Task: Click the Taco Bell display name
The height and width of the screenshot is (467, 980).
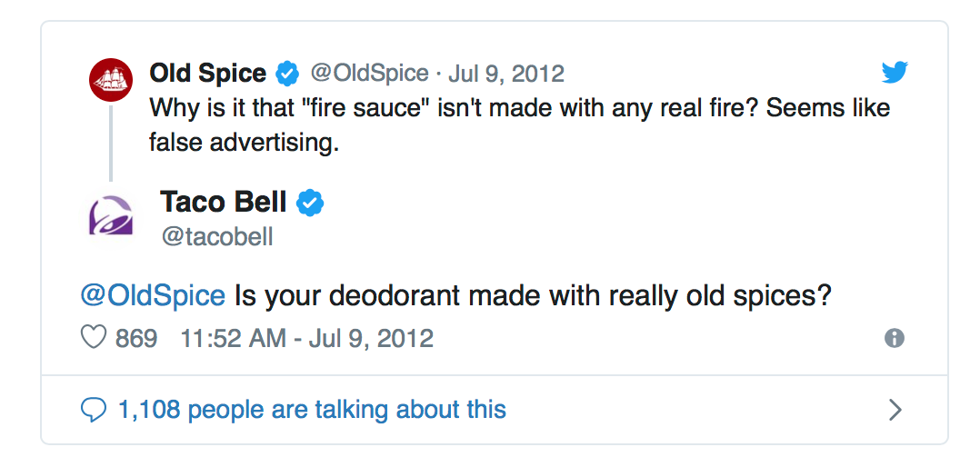Action: tap(224, 203)
